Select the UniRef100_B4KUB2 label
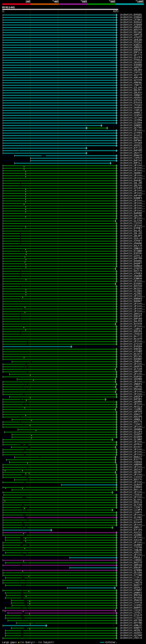146x644 pixels. pos(131,180)
